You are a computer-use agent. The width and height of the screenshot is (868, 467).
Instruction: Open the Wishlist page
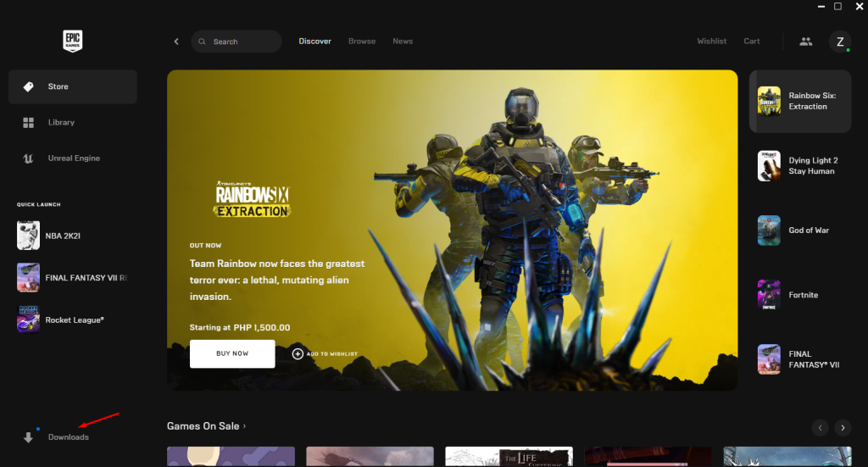tap(712, 42)
